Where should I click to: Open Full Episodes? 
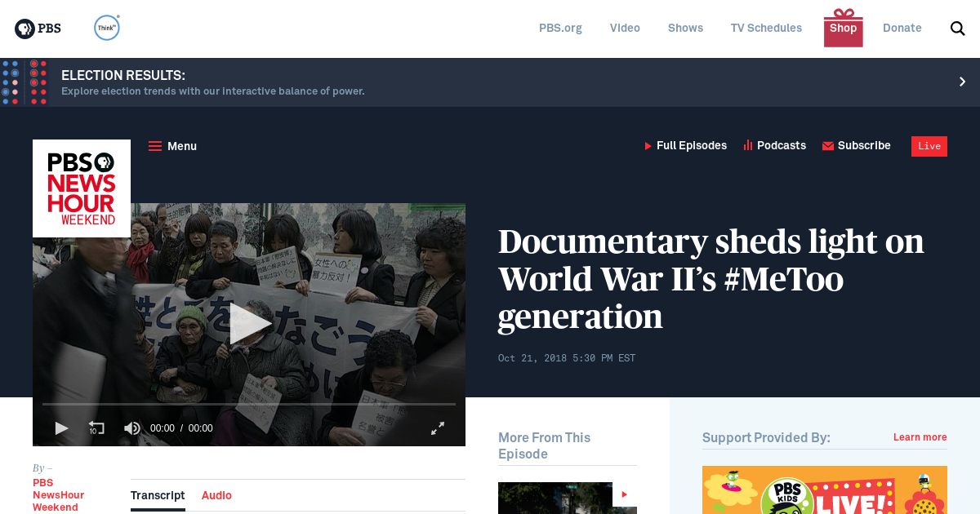(x=685, y=146)
